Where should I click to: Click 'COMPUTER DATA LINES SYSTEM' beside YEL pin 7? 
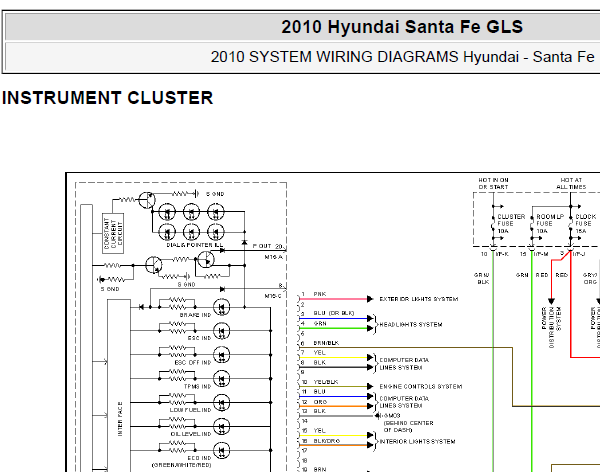pos(404,364)
